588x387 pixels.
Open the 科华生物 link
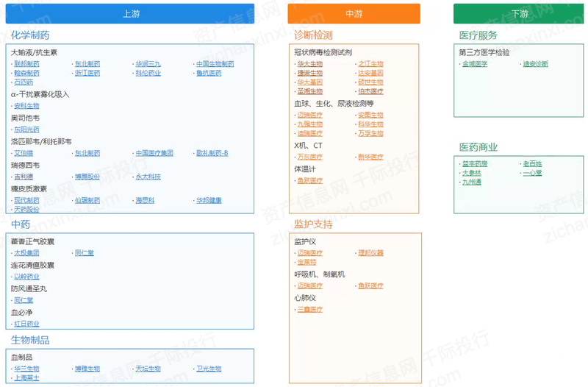click(371, 124)
